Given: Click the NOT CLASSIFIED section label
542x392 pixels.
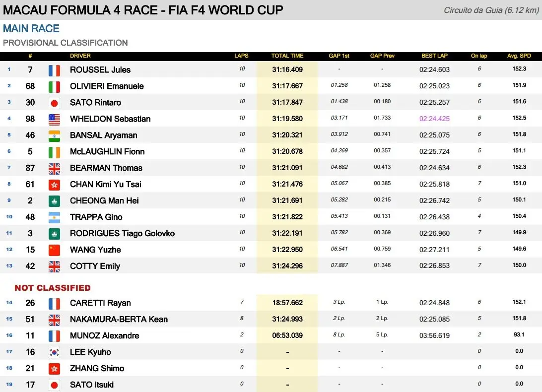Looking at the screenshot, I should (53, 288).
